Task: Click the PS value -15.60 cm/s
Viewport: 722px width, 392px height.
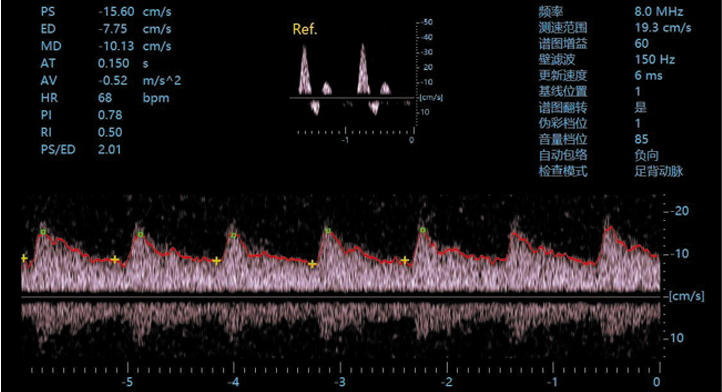Action: (134, 12)
